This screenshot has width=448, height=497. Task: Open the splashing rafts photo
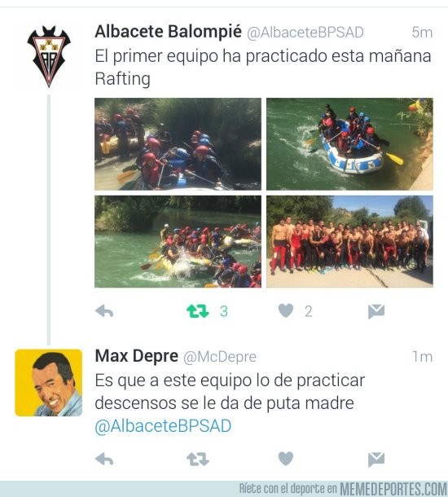[x=178, y=241]
